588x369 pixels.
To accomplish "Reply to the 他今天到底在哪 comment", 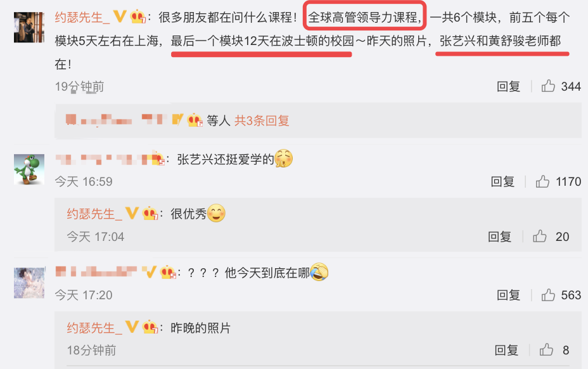I will (x=508, y=295).
